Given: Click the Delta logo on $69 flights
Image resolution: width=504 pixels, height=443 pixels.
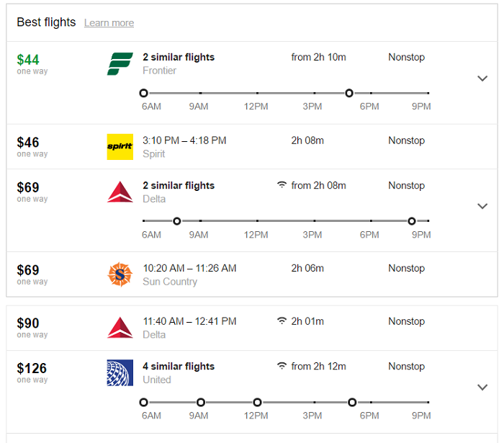Looking at the screenshot, I should tap(120, 192).
